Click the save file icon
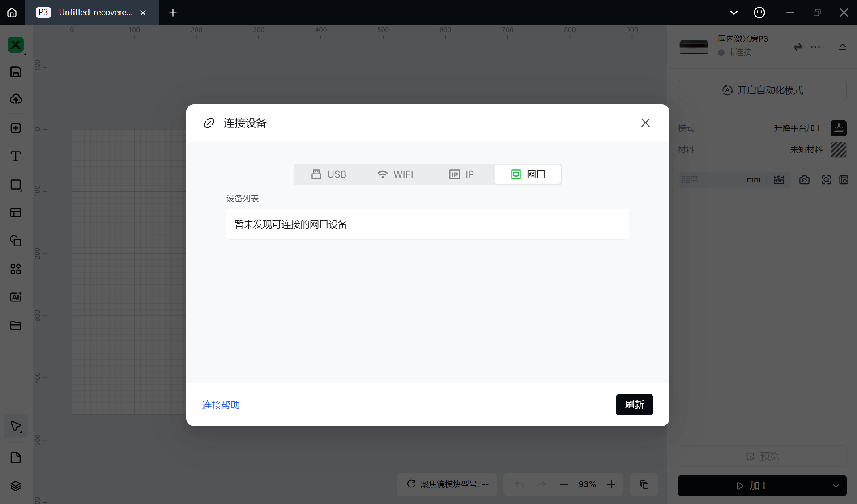This screenshot has height=504, width=857. pyautogui.click(x=16, y=72)
